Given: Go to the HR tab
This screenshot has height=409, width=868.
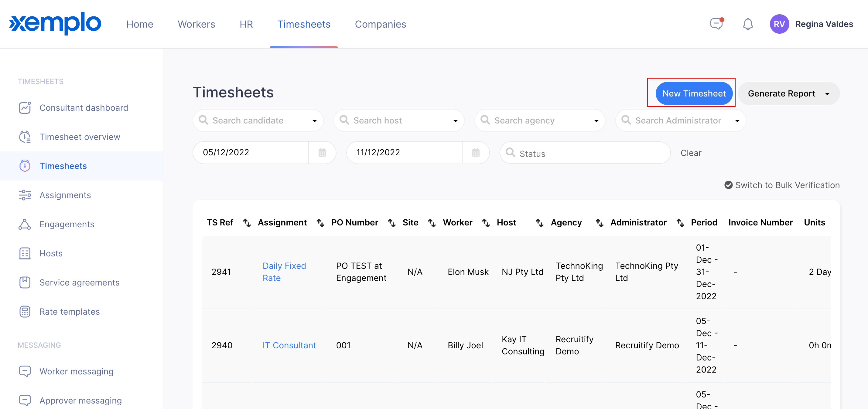Looking at the screenshot, I should pos(246,24).
